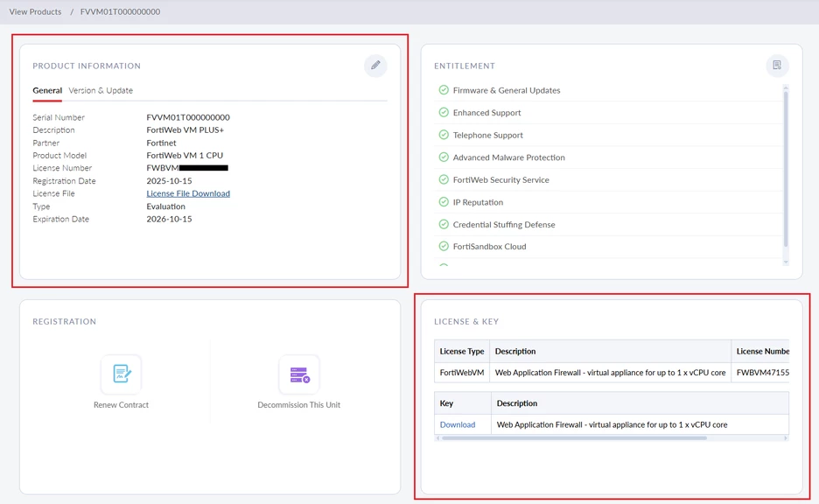This screenshot has width=819, height=504.
Task: Click the Entitlement scrollbar down arrow
Action: [786, 262]
